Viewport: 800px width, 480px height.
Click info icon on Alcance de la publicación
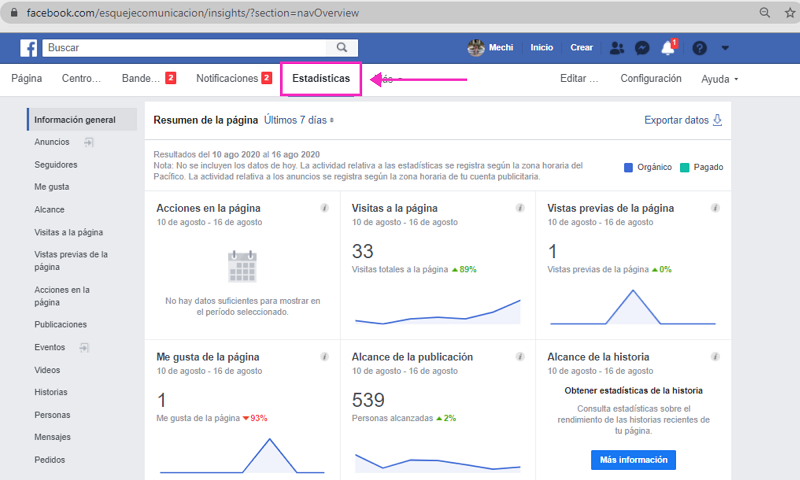(x=520, y=357)
